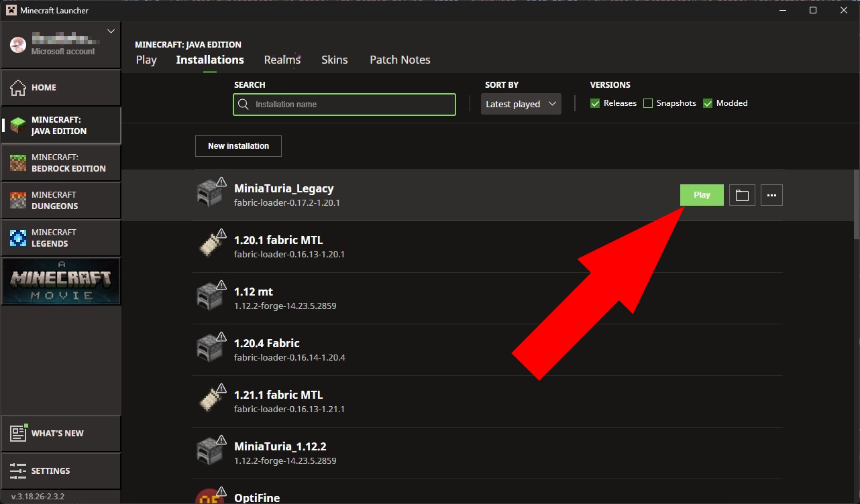Click fabric-loader-0.16.14-1.20.4 version text
This screenshot has width=860, height=504.
pyautogui.click(x=290, y=357)
